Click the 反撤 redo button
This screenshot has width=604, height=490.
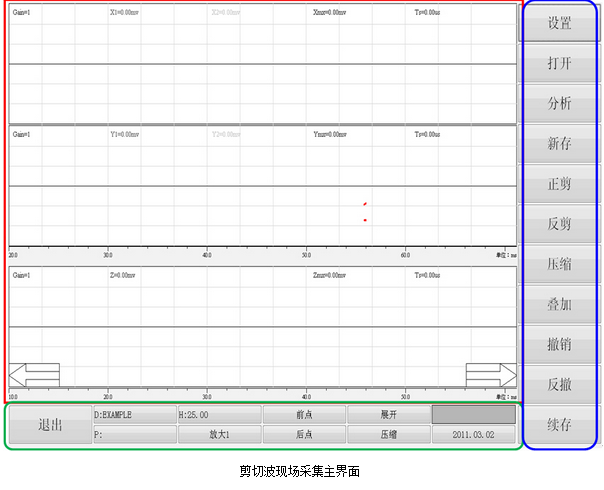(x=559, y=384)
